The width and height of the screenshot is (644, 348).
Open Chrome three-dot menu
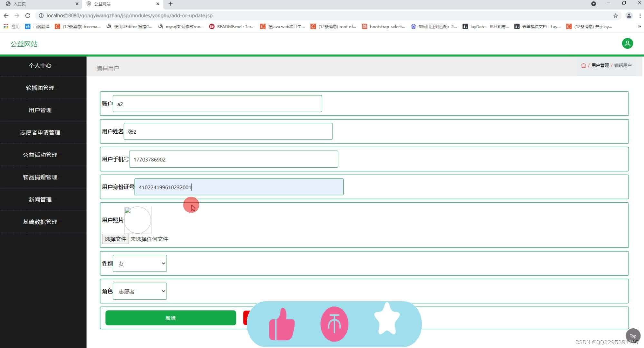[640, 15]
